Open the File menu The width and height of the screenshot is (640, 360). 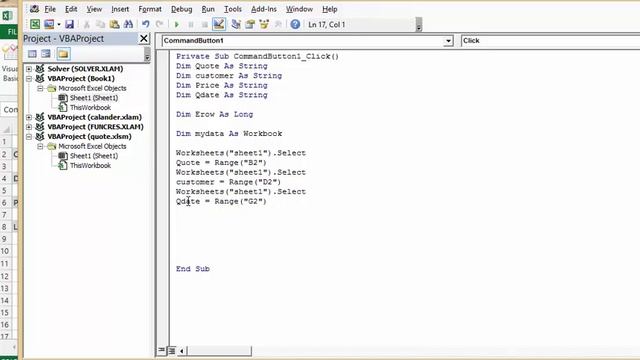50,9
